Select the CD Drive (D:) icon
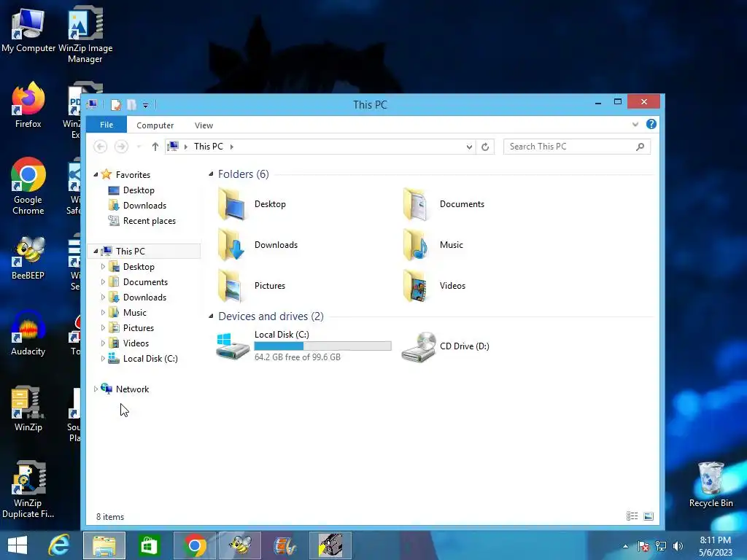The image size is (747, 560). [419, 346]
